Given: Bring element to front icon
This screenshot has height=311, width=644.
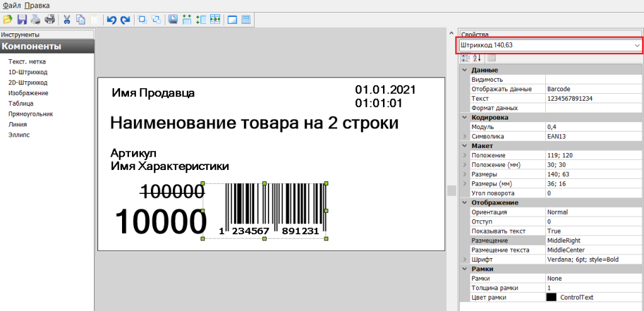Looking at the screenshot, I should coord(143,20).
